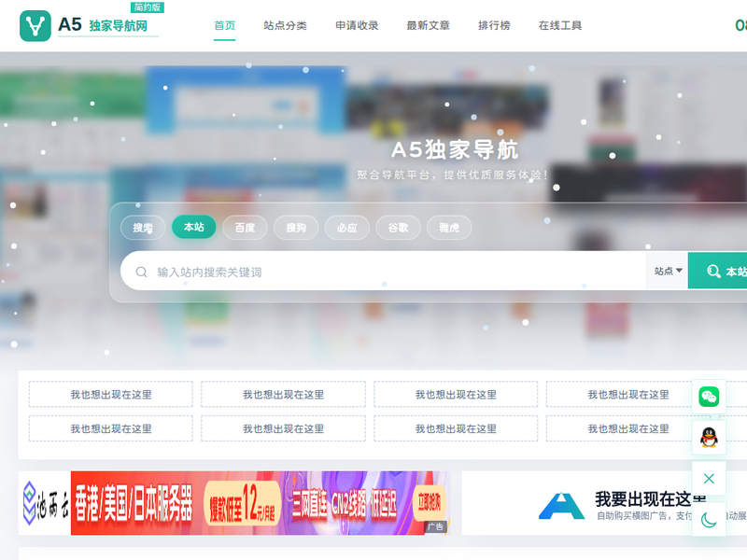
Task: Open the QQ penguin contact icon
Action: pos(709,437)
